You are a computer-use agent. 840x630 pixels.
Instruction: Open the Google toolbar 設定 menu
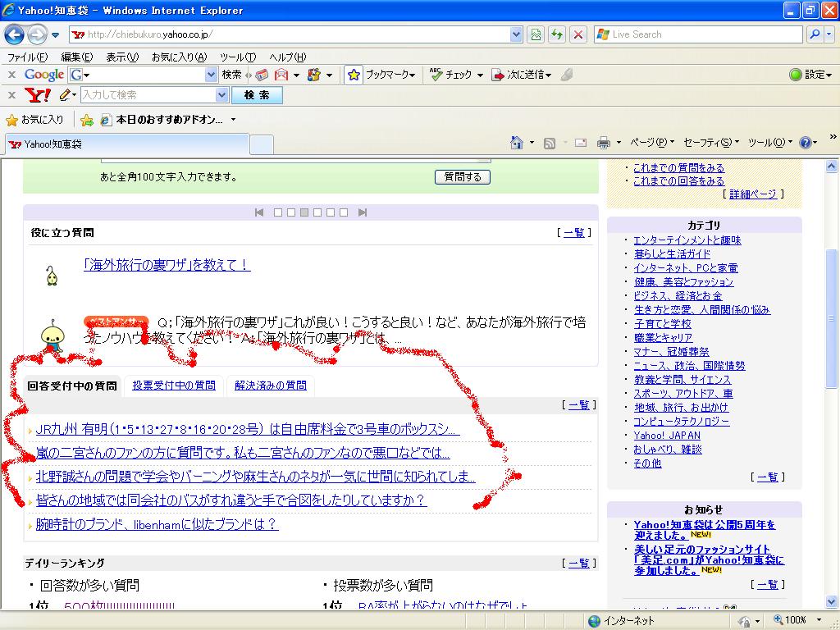[811, 75]
